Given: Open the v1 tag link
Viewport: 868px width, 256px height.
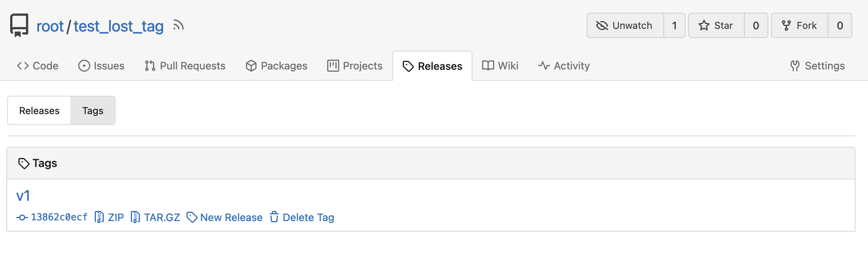Looking at the screenshot, I should click(x=23, y=196).
